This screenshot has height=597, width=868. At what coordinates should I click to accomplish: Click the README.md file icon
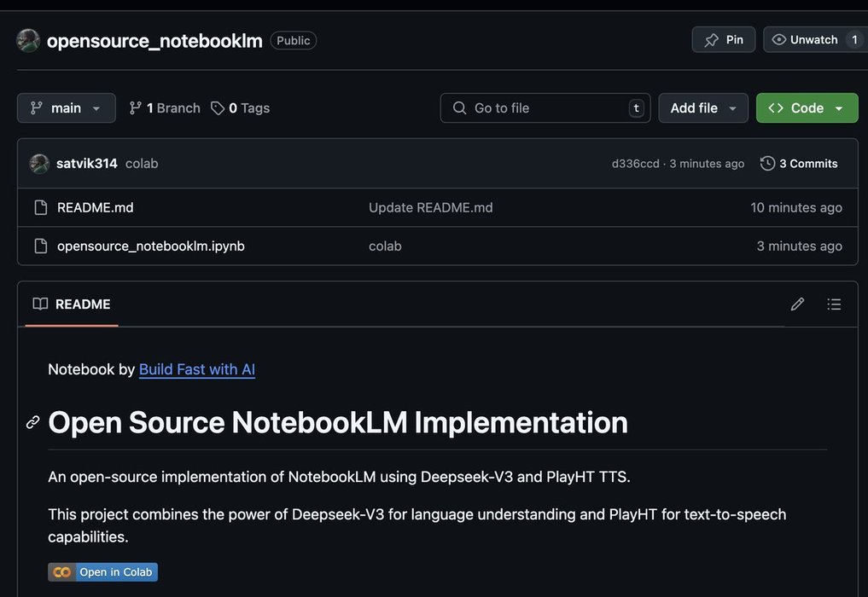40,207
